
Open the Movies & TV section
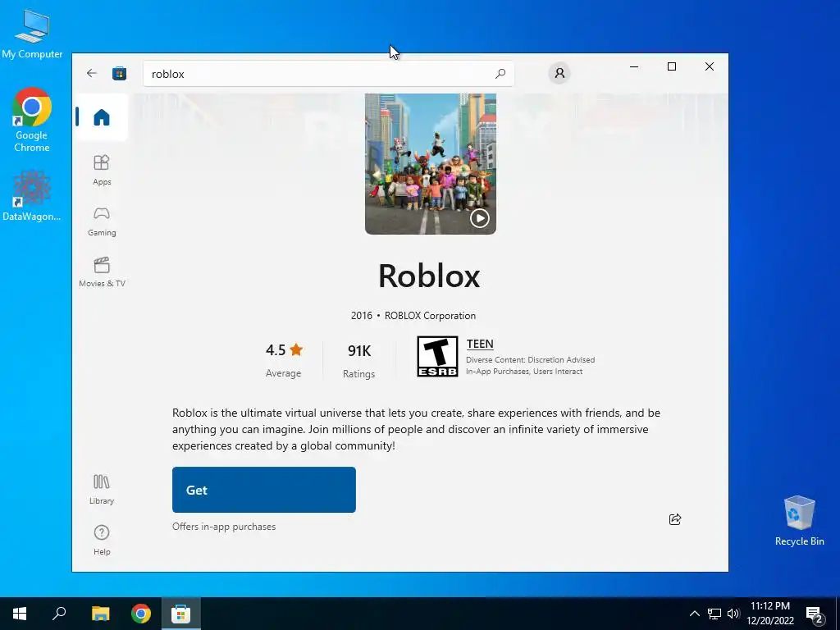tap(102, 272)
